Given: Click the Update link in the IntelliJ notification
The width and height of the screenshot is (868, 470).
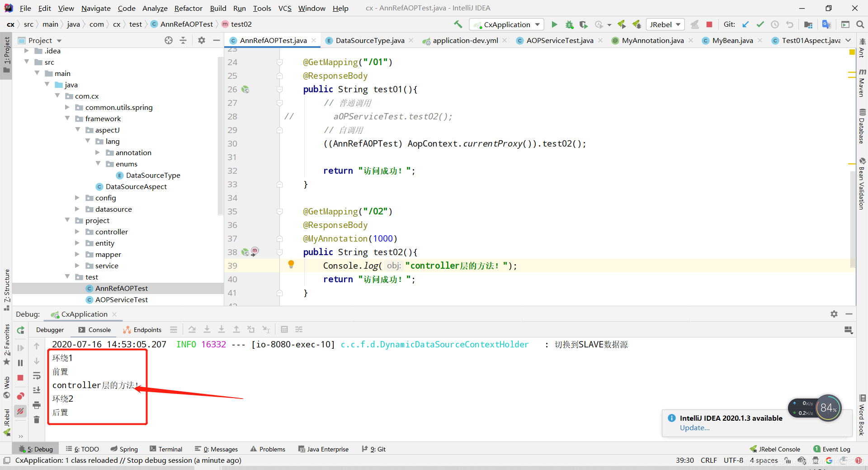Looking at the screenshot, I should pos(694,428).
